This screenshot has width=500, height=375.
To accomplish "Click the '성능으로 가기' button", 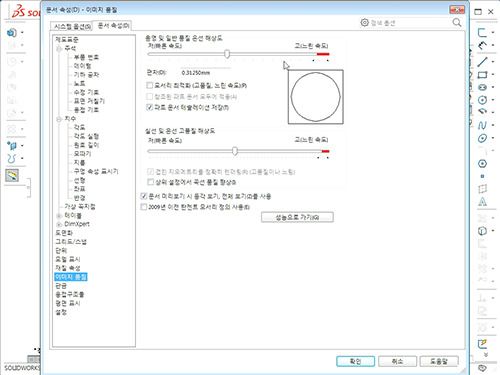I will (297, 217).
